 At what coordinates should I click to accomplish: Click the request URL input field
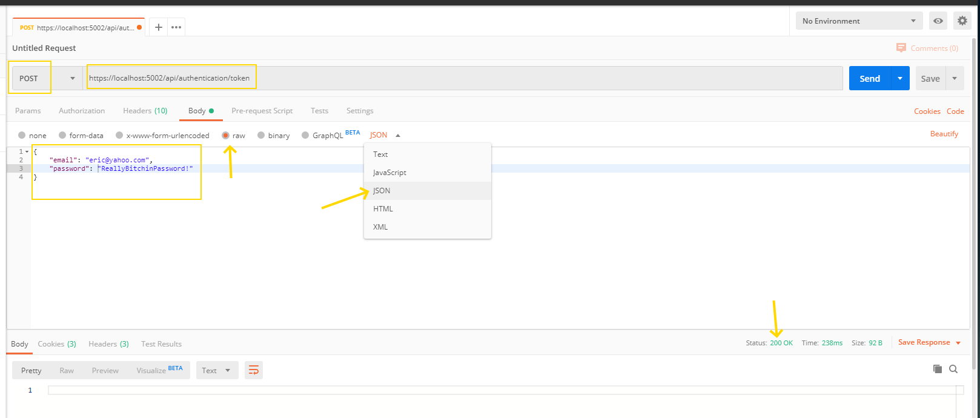pos(460,78)
